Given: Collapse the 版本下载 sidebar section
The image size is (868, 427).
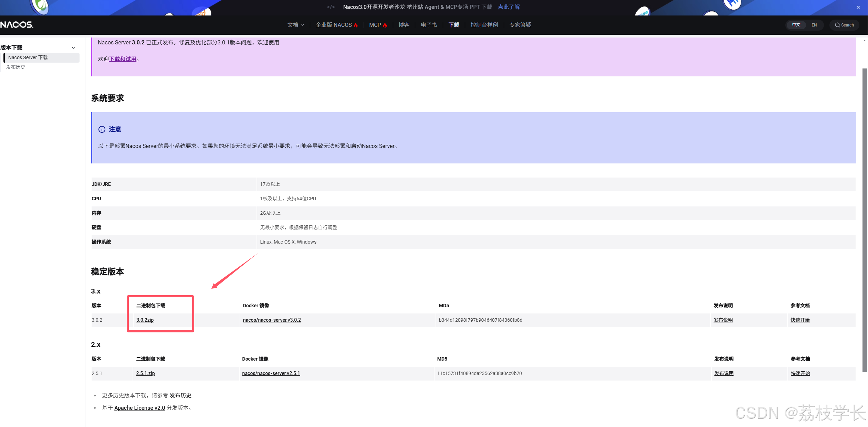Looking at the screenshot, I should coord(73,48).
